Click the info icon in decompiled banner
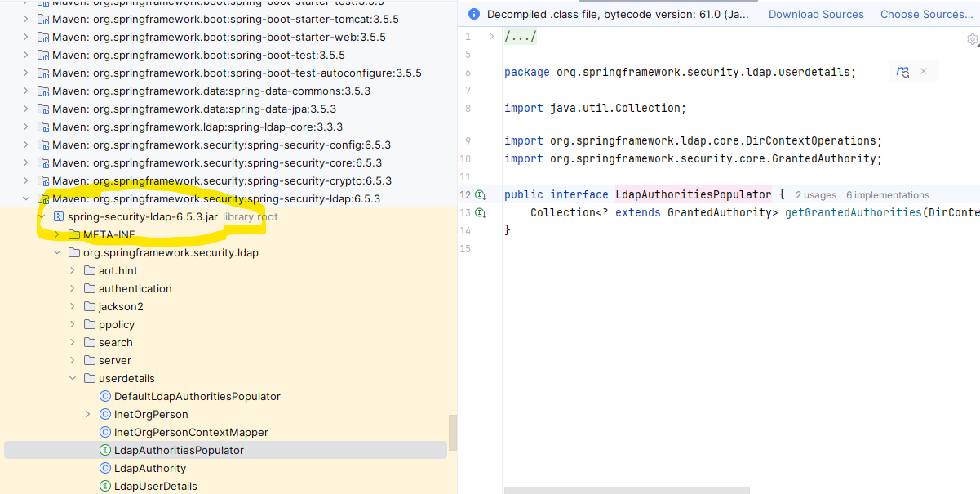The image size is (980, 494). (474, 14)
